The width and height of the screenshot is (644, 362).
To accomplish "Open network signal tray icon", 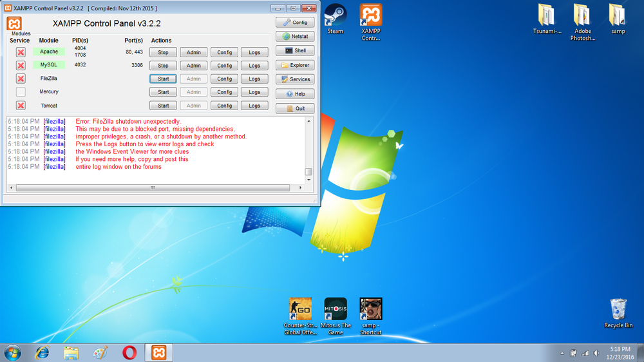I will click(585, 353).
